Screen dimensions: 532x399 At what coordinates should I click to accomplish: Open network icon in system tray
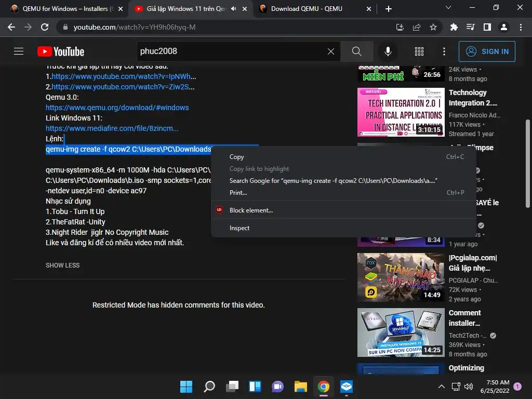point(456,387)
